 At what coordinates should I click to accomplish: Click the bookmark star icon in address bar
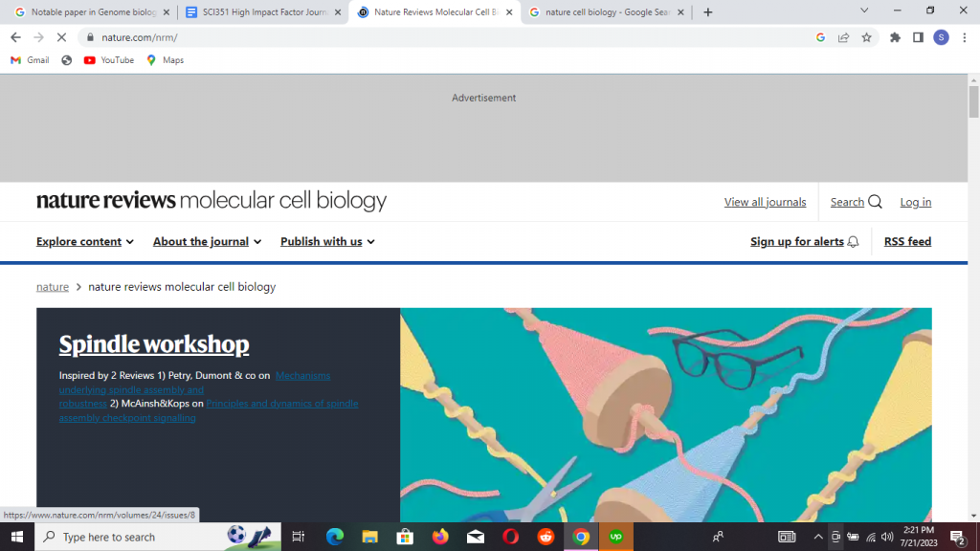click(866, 37)
